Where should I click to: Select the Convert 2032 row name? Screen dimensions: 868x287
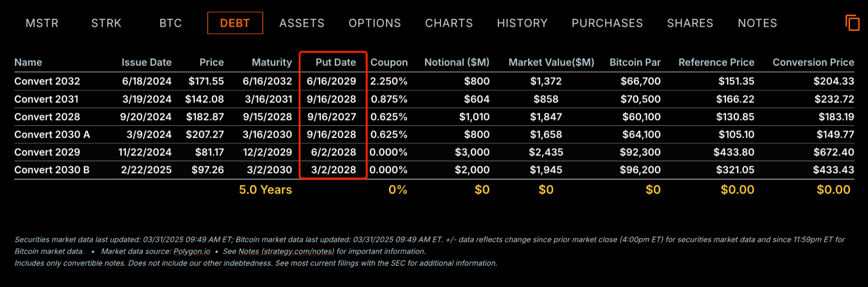click(47, 81)
